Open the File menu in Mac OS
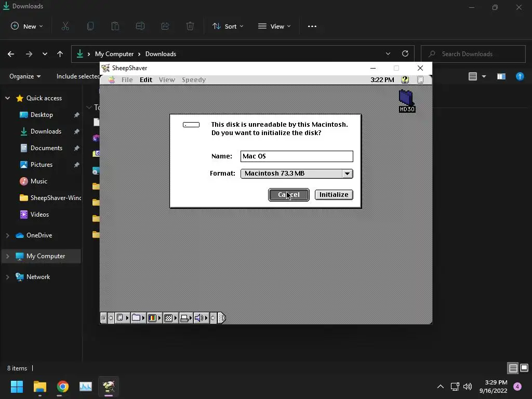 coord(127,79)
